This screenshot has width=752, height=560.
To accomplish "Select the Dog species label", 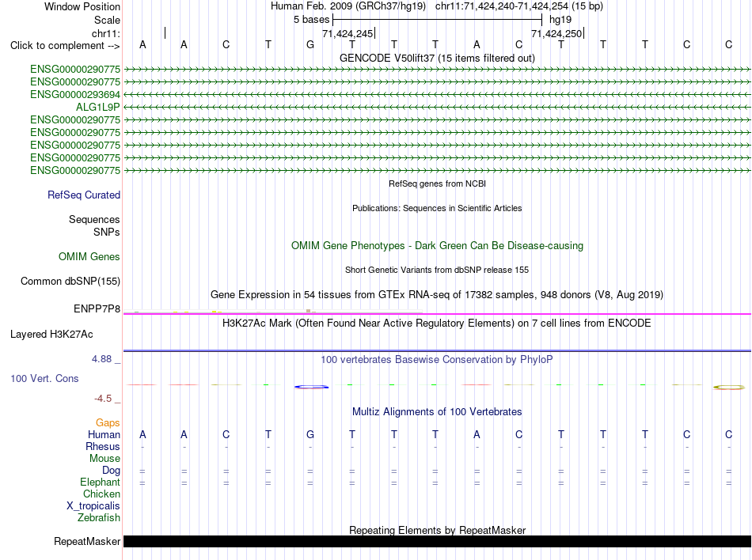I will (111, 471).
